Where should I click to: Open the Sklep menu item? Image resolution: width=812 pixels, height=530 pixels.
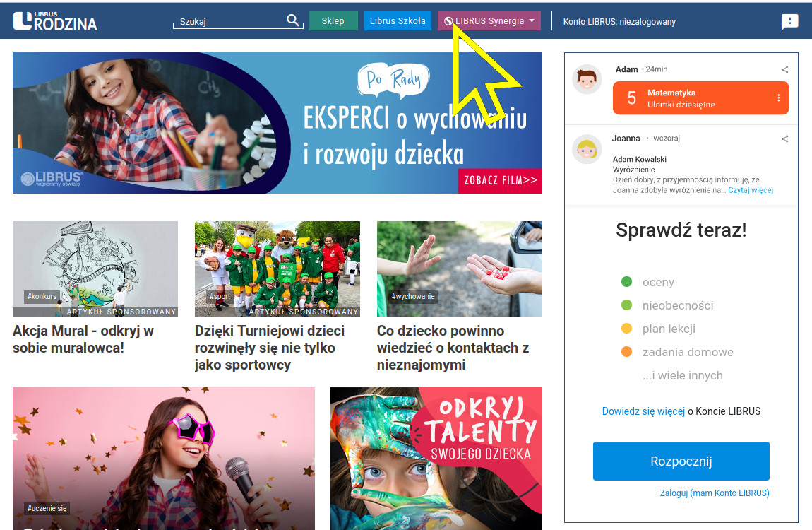point(333,20)
